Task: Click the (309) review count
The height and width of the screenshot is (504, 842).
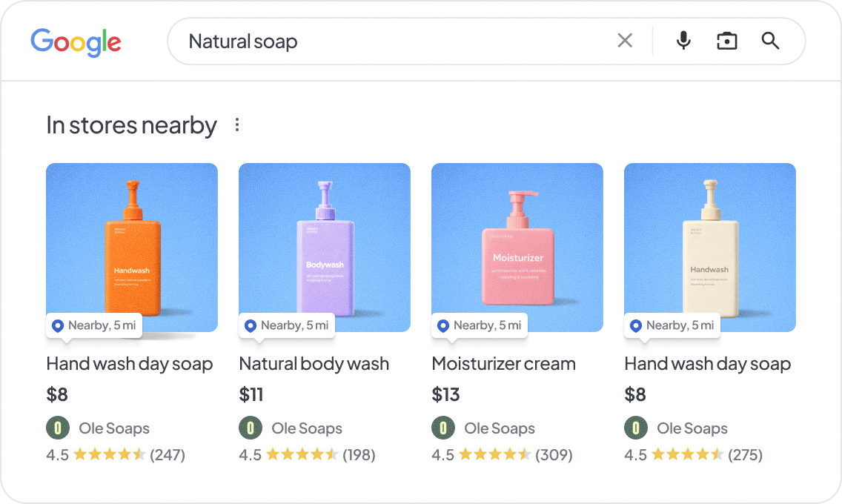Action: [554, 454]
